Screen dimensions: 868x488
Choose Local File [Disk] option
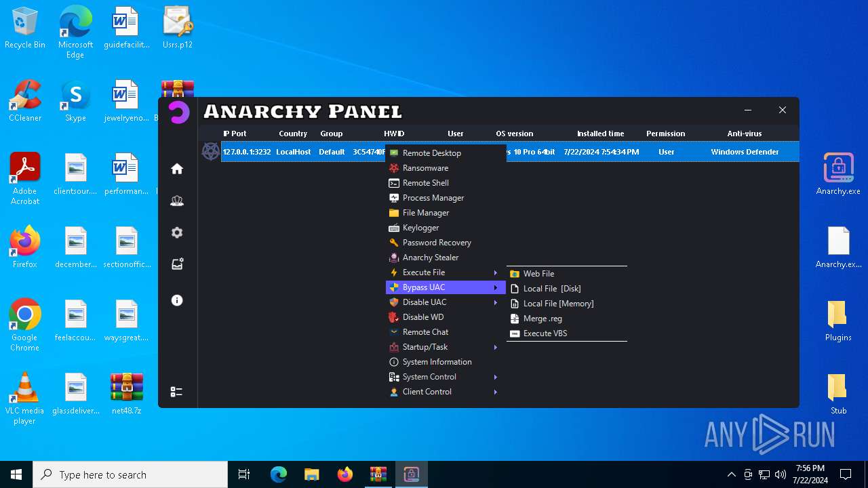tap(567, 289)
